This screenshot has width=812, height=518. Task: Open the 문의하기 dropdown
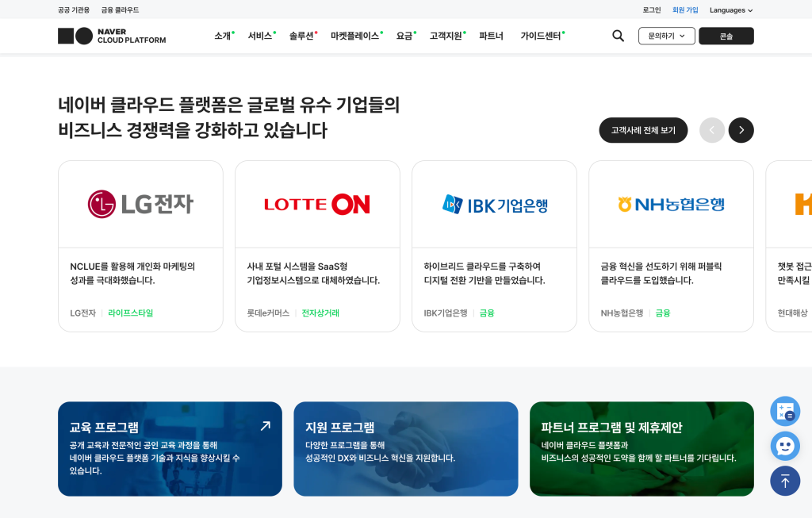(666, 36)
